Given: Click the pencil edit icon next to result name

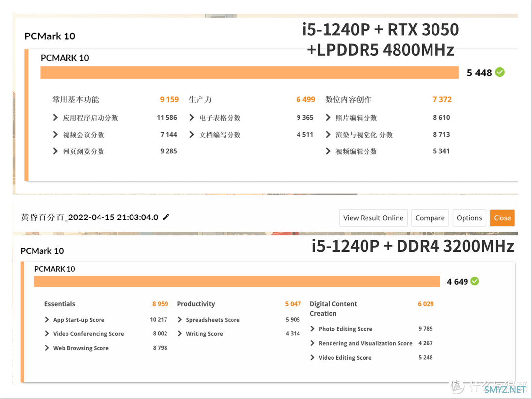Looking at the screenshot, I should tap(166, 217).
